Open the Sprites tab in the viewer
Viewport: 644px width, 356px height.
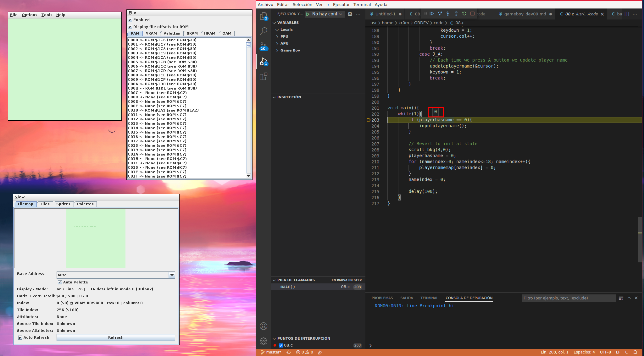pyautogui.click(x=63, y=204)
